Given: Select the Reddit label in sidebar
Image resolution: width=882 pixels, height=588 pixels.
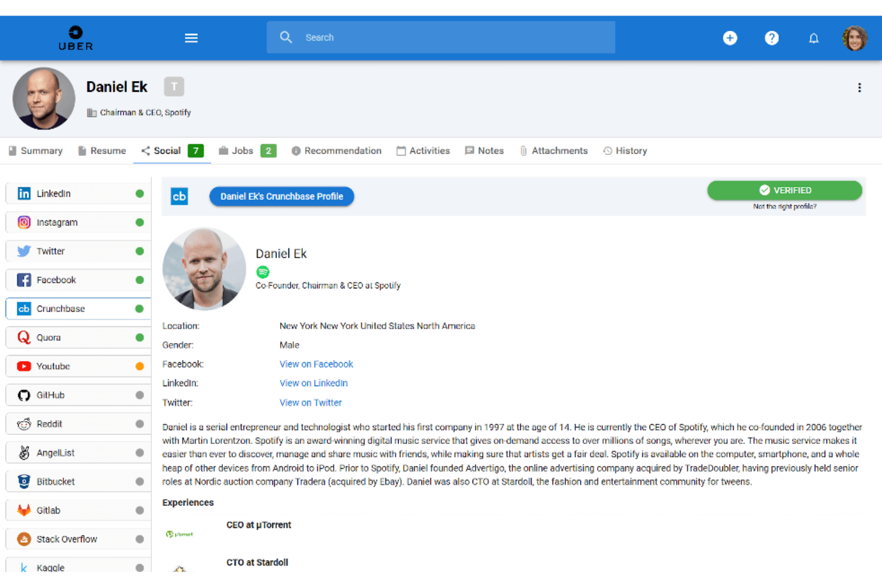Looking at the screenshot, I should coord(49,424).
